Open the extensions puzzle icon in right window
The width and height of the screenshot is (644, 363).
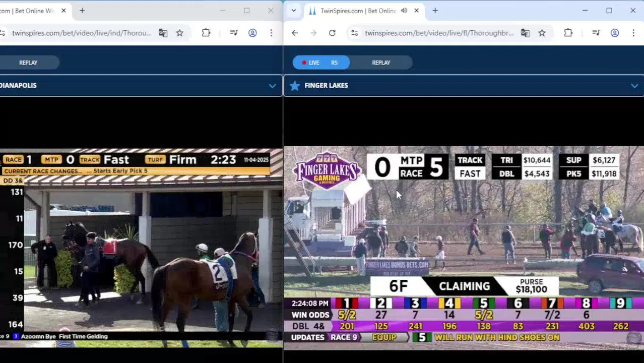[x=568, y=33]
